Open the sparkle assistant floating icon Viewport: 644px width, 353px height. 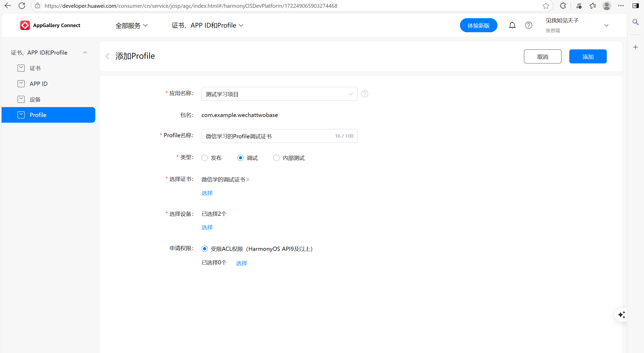pos(622,315)
